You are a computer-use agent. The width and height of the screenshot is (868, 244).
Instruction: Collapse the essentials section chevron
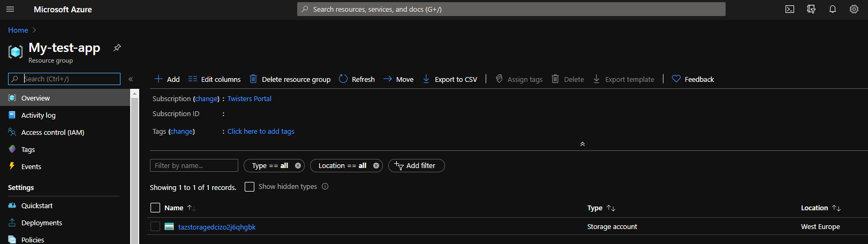pos(583,144)
